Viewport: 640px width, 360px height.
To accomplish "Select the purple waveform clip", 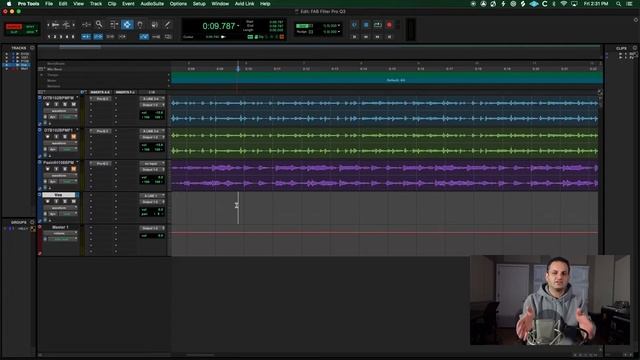I will pos(384,176).
